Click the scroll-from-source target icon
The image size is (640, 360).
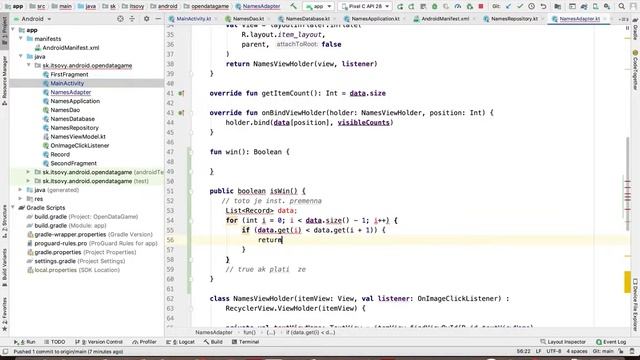[120, 19]
